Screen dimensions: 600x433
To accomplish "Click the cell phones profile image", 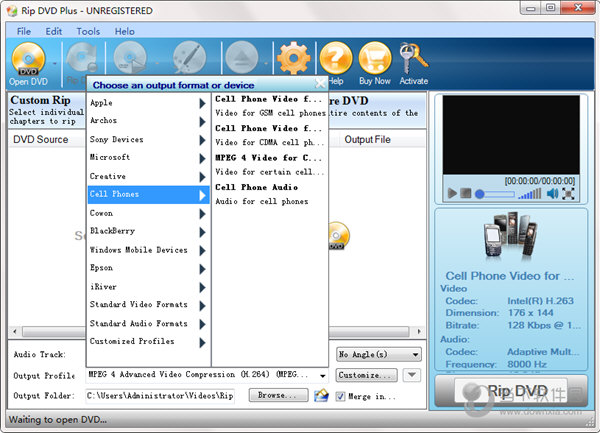I will pos(511,235).
